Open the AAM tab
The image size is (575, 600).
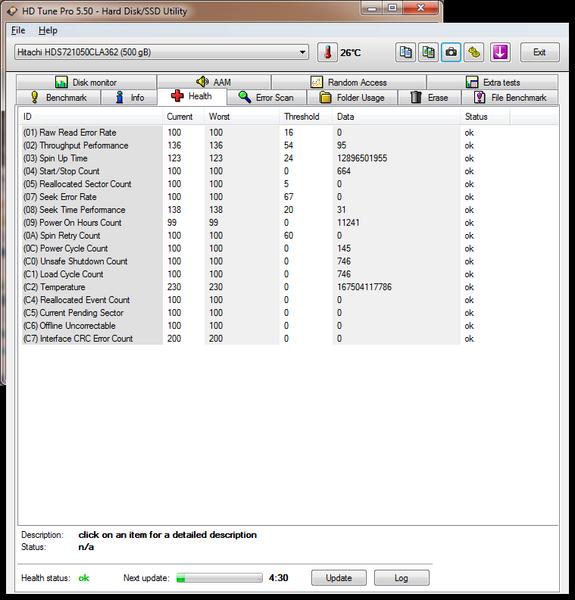tap(214, 82)
